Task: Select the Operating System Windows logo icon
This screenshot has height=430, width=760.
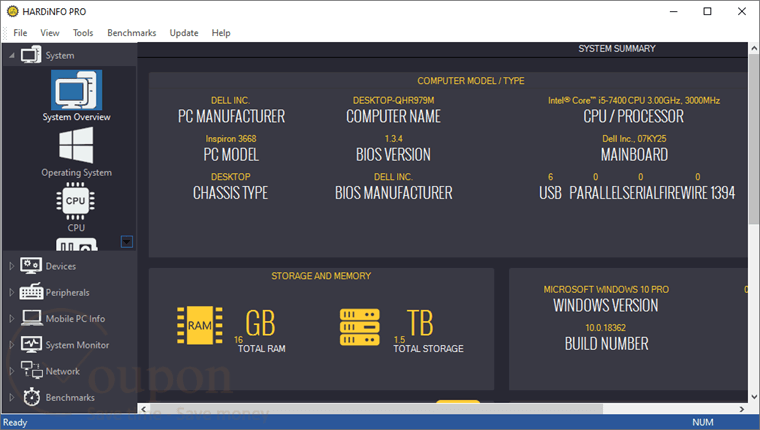Action: (x=76, y=145)
